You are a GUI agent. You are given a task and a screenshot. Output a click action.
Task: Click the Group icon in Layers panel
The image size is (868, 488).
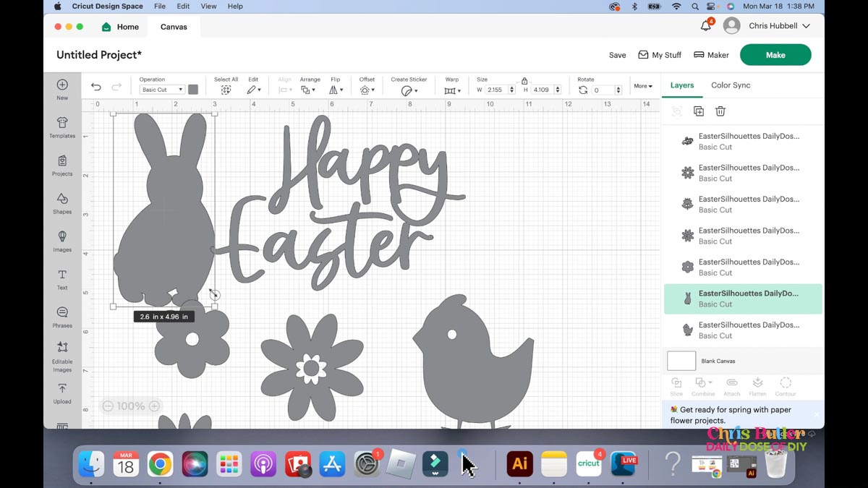(677, 111)
